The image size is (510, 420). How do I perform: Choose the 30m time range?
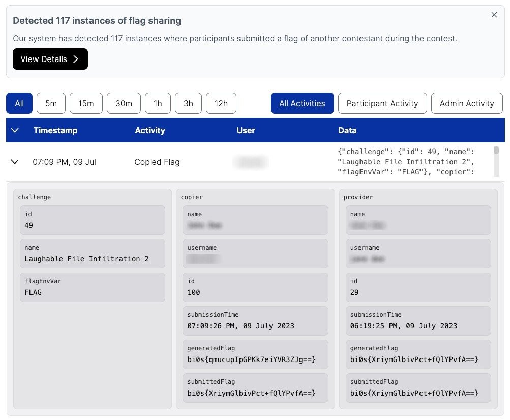124,103
